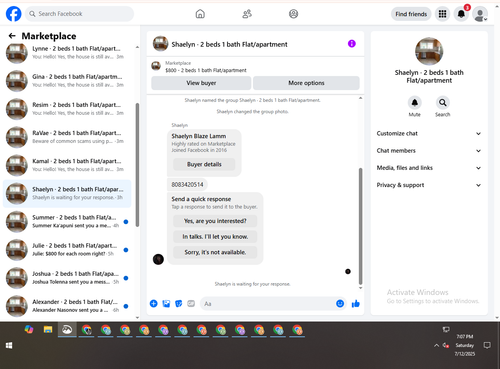
Task: Click the Find friends button
Action: click(x=411, y=14)
